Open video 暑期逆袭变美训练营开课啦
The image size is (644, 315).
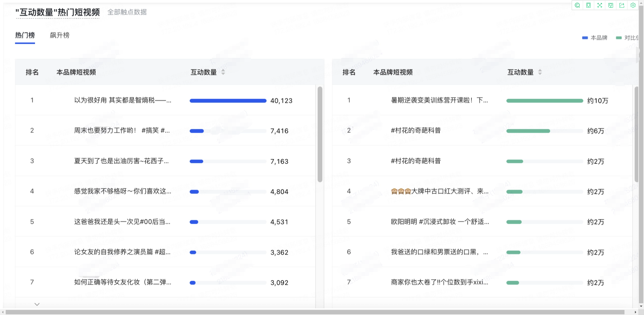point(439,100)
